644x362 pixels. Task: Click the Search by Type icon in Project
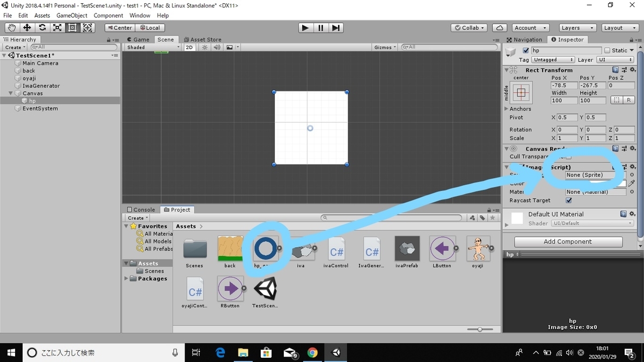tap(473, 218)
